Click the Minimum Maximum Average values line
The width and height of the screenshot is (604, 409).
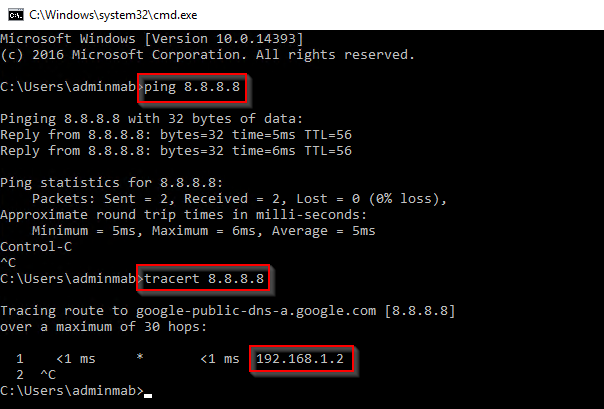[x=203, y=231]
